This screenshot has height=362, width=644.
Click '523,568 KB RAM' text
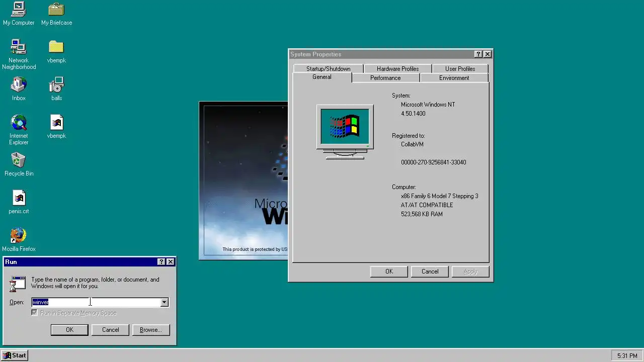pyautogui.click(x=422, y=214)
